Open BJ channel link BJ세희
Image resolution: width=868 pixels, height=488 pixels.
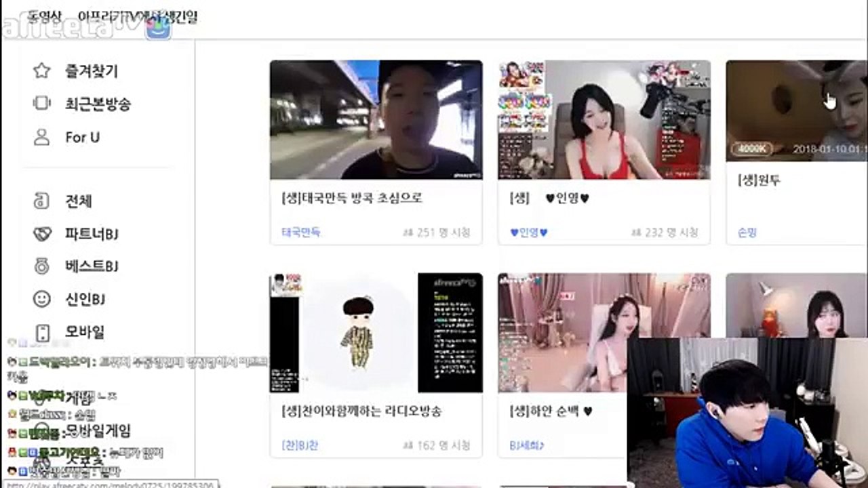click(x=527, y=445)
